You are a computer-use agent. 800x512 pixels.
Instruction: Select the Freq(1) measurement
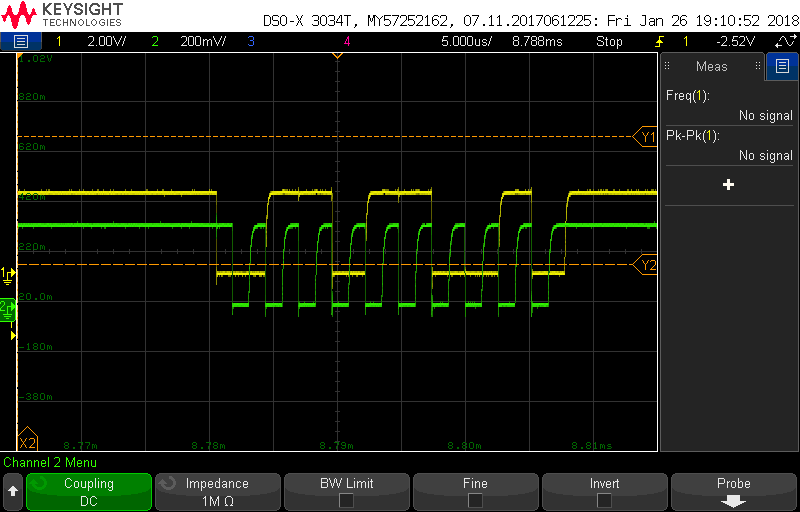(x=730, y=105)
